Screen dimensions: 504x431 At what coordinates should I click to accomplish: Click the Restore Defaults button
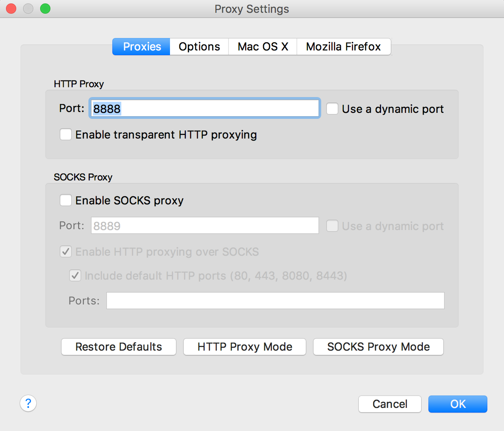pyautogui.click(x=119, y=347)
